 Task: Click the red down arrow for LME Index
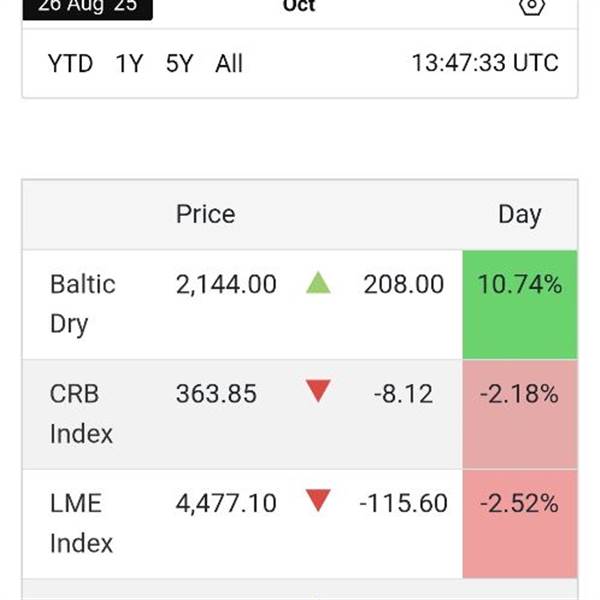[x=318, y=502]
